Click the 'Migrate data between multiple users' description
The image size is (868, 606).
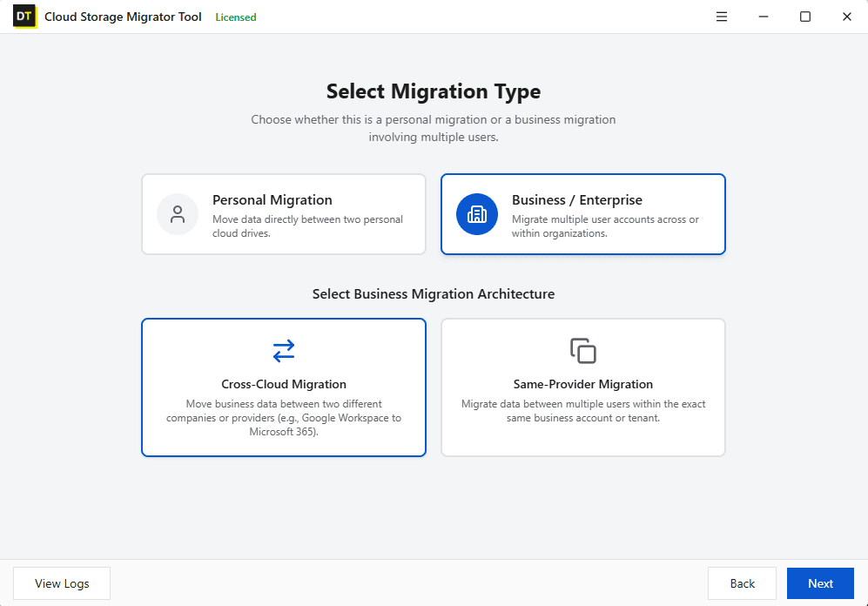(583, 411)
